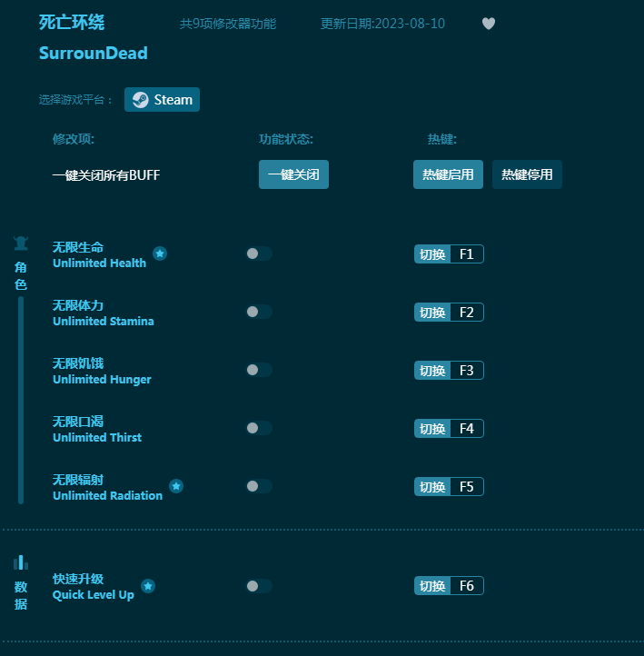The height and width of the screenshot is (656, 644).
Task: Click the 死亡环绕 Chinese title
Action: coord(72,22)
